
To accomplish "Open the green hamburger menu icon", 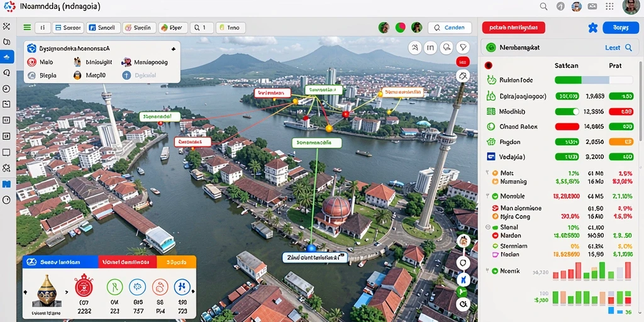I will 27,28.
